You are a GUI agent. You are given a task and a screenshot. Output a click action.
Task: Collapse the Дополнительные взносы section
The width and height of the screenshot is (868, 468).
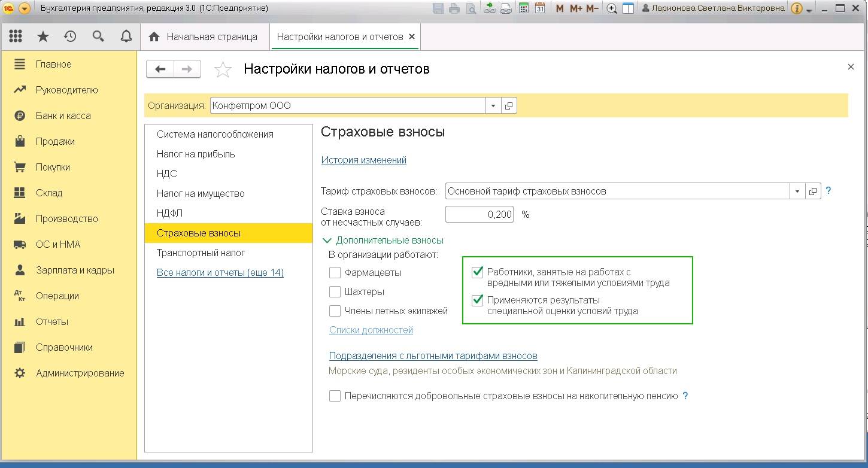(327, 241)
